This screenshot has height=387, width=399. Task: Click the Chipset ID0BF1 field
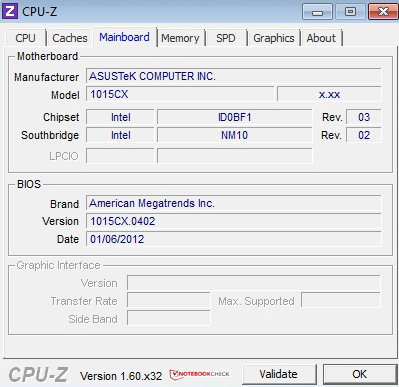tap(235, 117)
